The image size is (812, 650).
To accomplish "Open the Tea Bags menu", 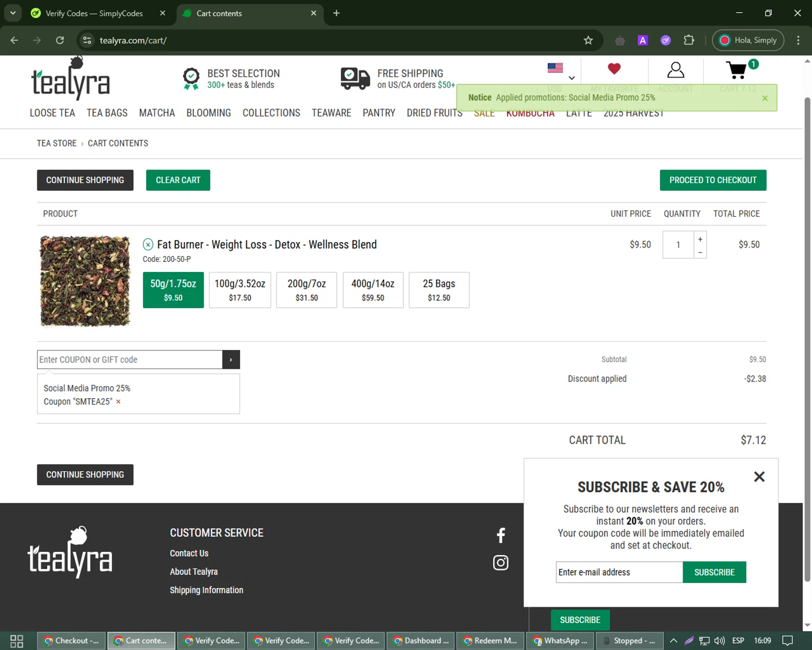I will click(107, 113).
